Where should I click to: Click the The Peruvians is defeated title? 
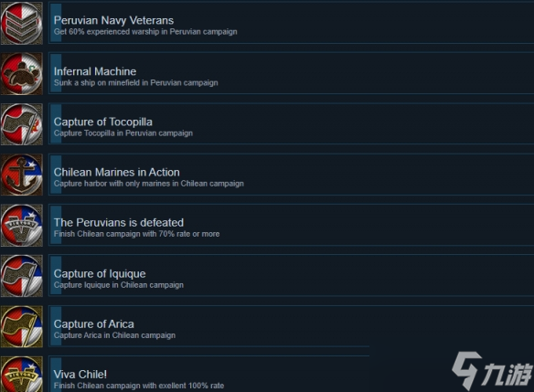pos(119,223)
